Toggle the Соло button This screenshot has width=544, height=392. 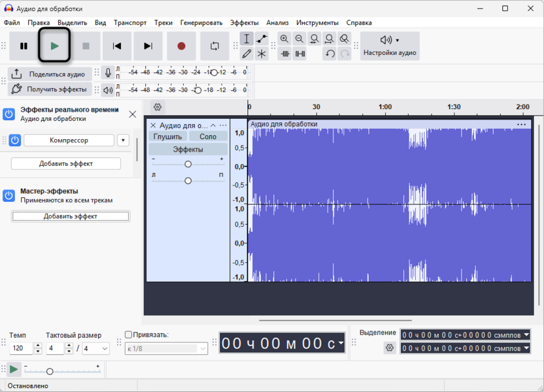click(208, 137)
